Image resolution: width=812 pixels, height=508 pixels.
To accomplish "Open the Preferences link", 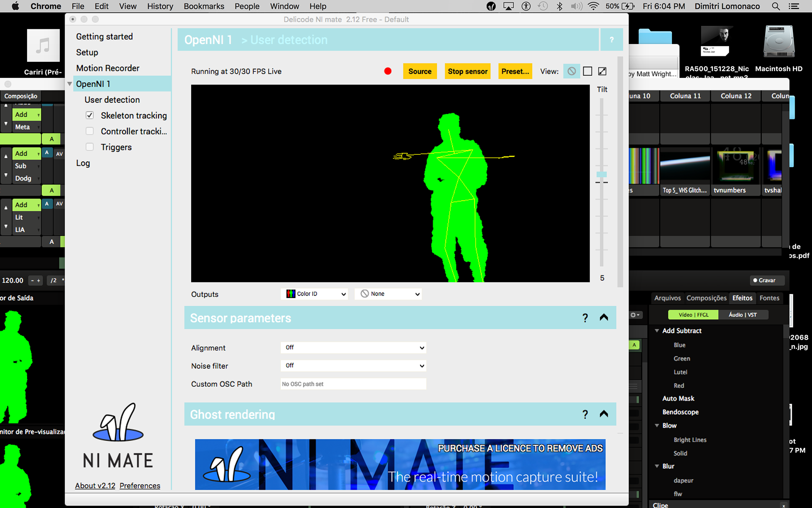I will (x=140, y=486).
